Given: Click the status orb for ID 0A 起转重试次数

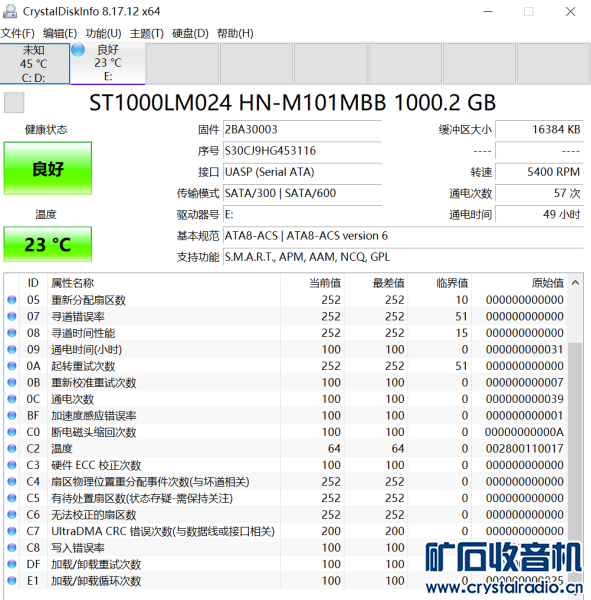Looking at the screenshot, I should coord(12,366).
